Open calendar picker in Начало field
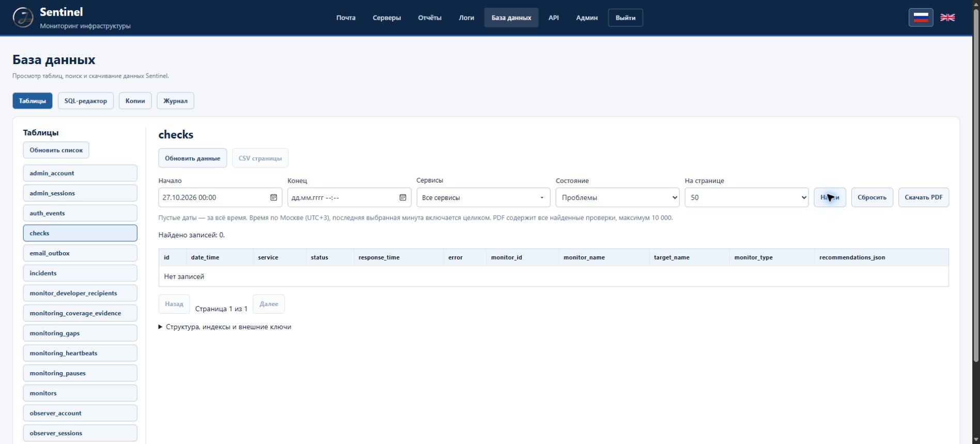This screenshot has height=444, width=980. tap(274, 197)
